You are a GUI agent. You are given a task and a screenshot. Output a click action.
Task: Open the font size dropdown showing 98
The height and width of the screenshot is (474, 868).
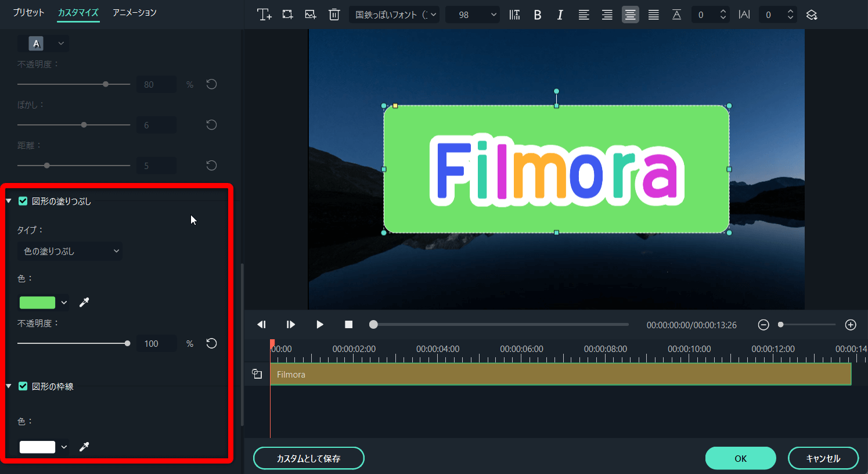(x=473, y=15)
